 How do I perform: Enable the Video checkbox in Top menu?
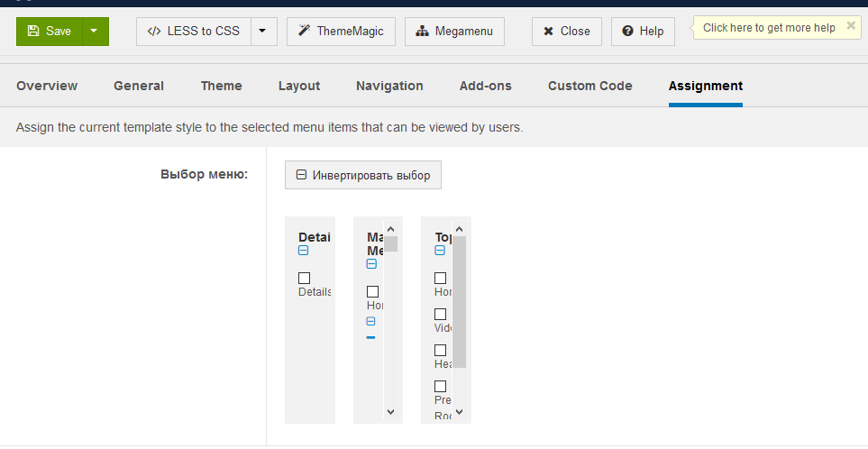pyautogui.click(x=440, y=314)
